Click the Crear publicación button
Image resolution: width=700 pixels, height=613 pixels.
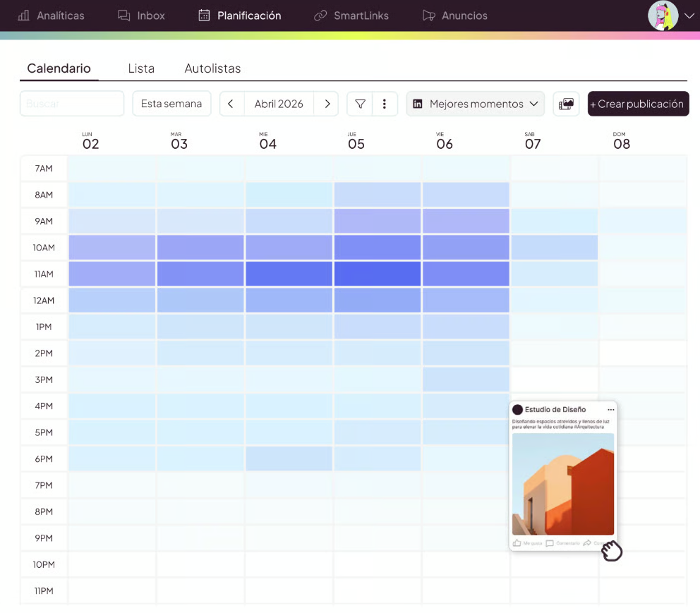pos(638,104)
